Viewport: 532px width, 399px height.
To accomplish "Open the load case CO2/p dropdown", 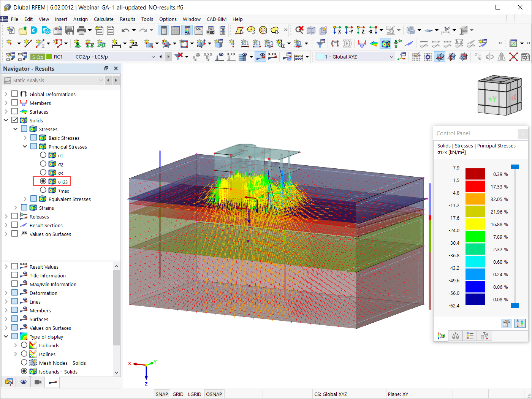I will (153, 57).
